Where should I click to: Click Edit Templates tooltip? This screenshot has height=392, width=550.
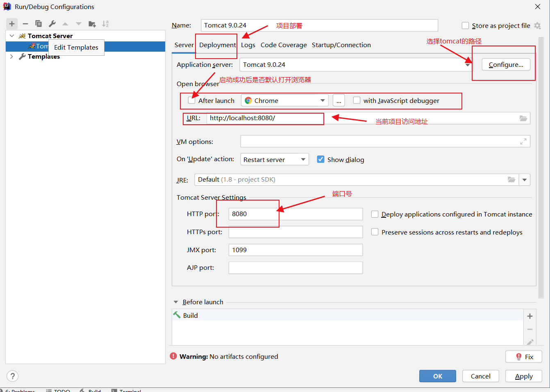[x=76, y=48]
